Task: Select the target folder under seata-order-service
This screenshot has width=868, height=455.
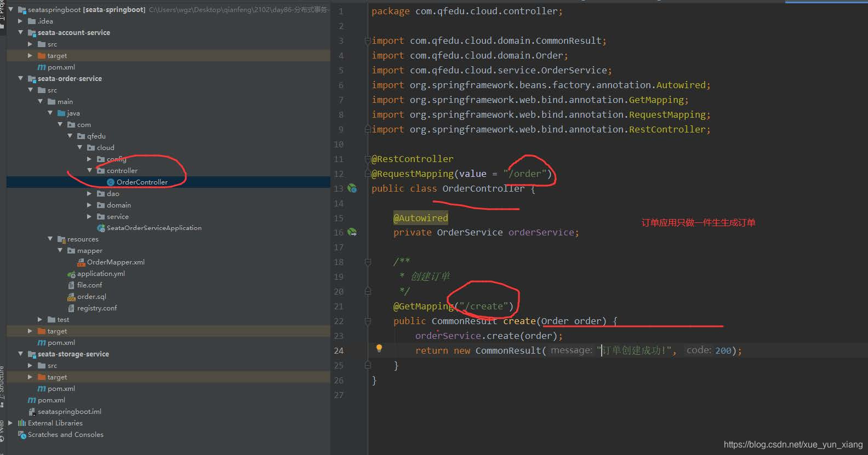Action: [168, 331]
